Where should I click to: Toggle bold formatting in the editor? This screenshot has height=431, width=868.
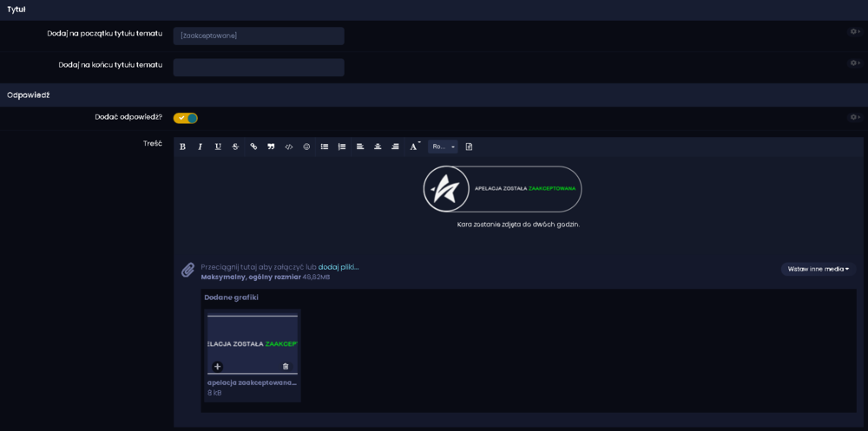pyautogui.click(x=182, y=147)
